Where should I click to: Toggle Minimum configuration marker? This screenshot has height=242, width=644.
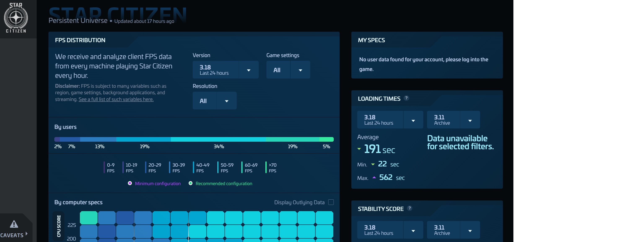pos(130,183)
